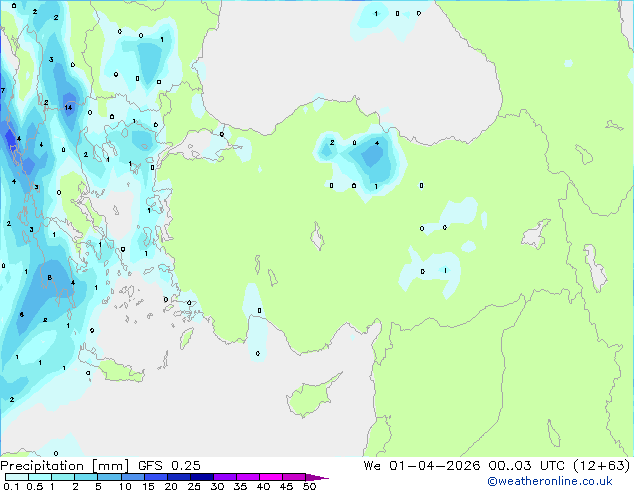Click the legend scale label '0.1'
The image size is (634, 490).
point(11,486)
